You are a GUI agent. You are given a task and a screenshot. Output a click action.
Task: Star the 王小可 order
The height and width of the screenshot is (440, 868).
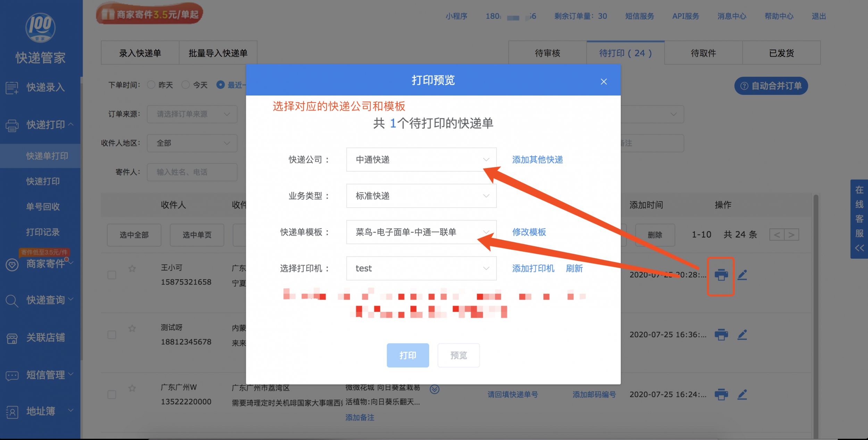point(132,268)
